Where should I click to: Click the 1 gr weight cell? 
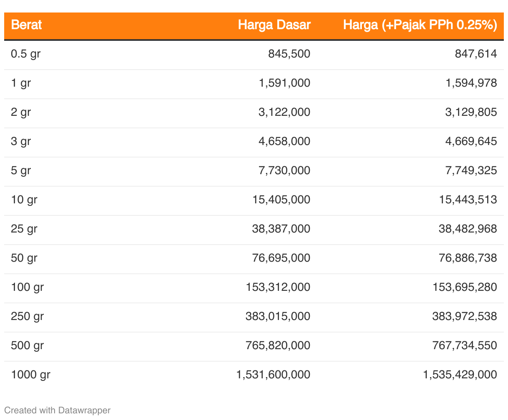[x=21, y=83]
